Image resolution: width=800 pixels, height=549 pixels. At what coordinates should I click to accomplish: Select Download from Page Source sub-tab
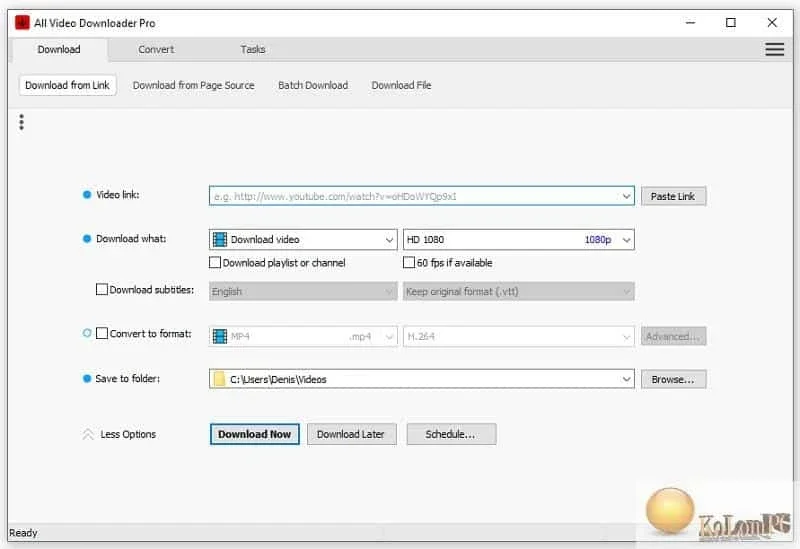point(193,85)
